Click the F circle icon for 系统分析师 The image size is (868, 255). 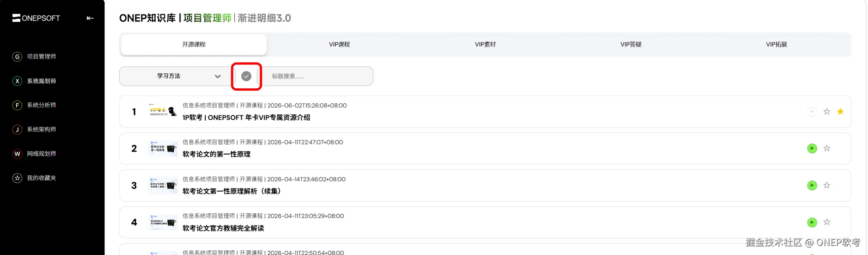click(17, 105)
